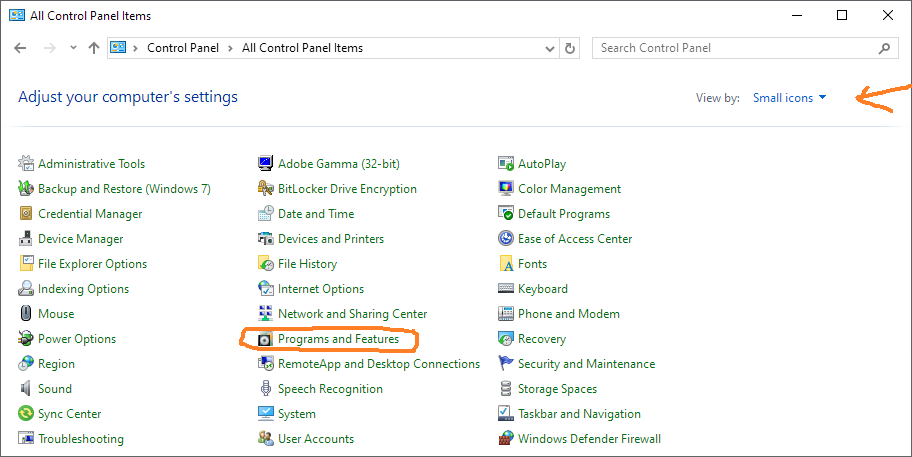The height and width of the screenshot is (457, 912).
Task: Click the Speech Recognition microphone icon
Action: tap(266, 388)
